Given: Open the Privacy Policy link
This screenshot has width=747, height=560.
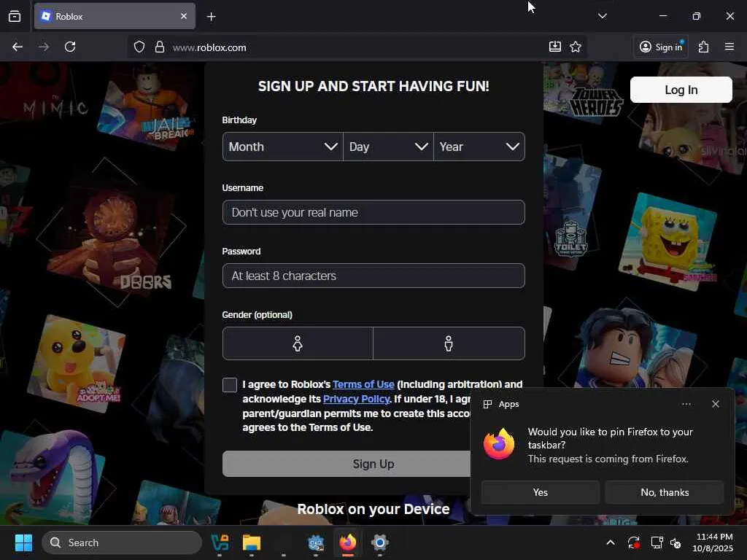Looking at the screenshot, I should pyautogui.click(x=356, y=399).
